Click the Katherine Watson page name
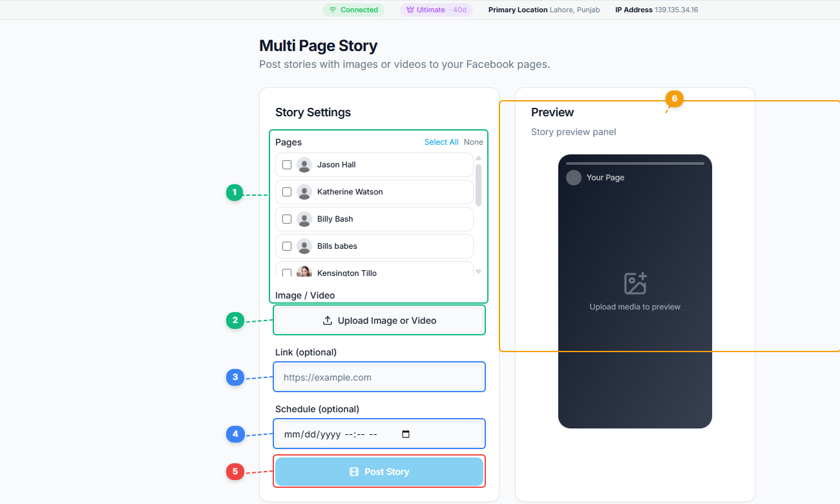Viewport: 840px width, 504px height. [350, 192]
